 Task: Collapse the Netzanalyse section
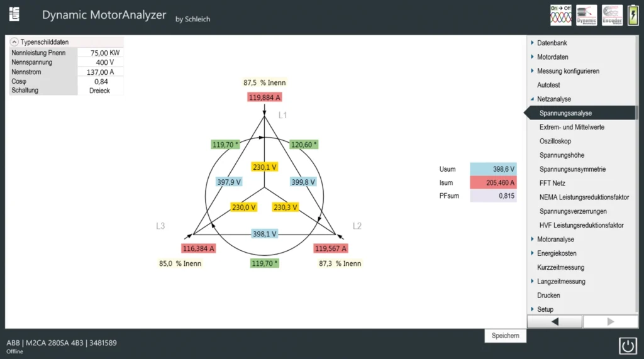point(553,99)
